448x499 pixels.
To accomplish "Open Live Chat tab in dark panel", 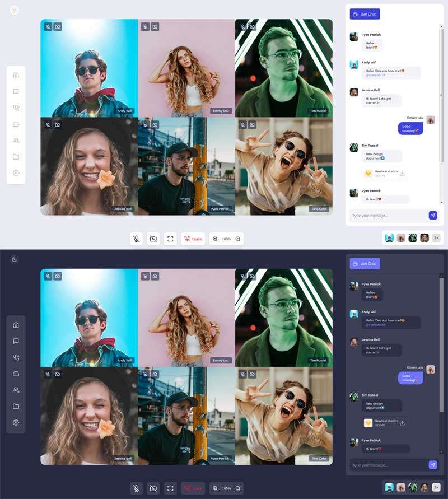I will [x=365, y=264].
